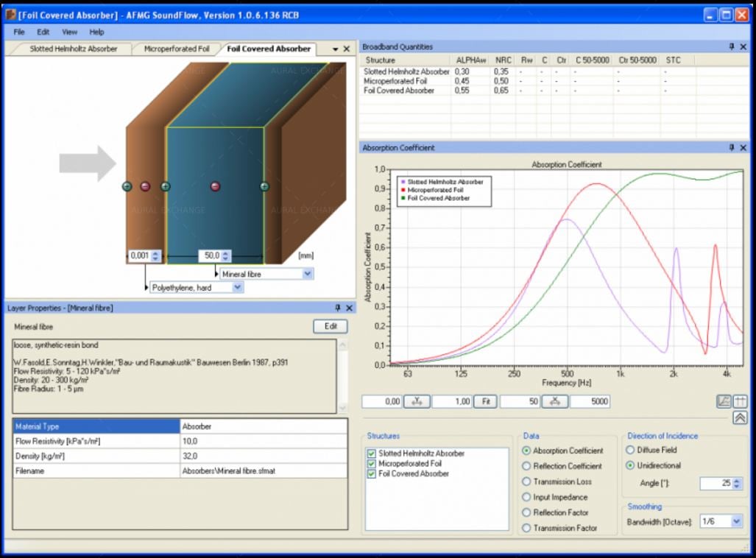Add a layer at the rightmost green plus

pos(264,186)
